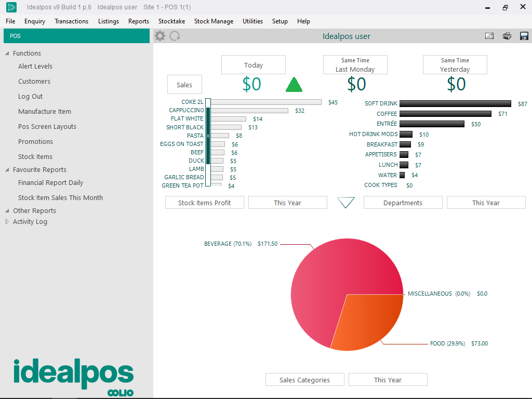Open the Stock Manage menu
Screen dimensions: 532x399
[214, 21]
